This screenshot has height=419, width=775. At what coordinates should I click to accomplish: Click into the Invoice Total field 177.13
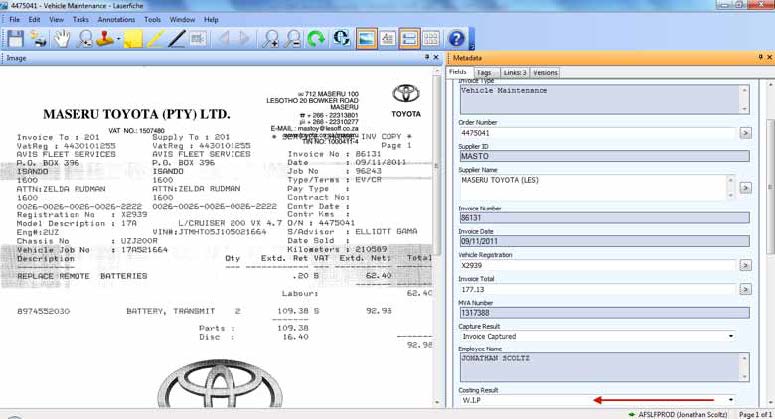coord(598,289)
